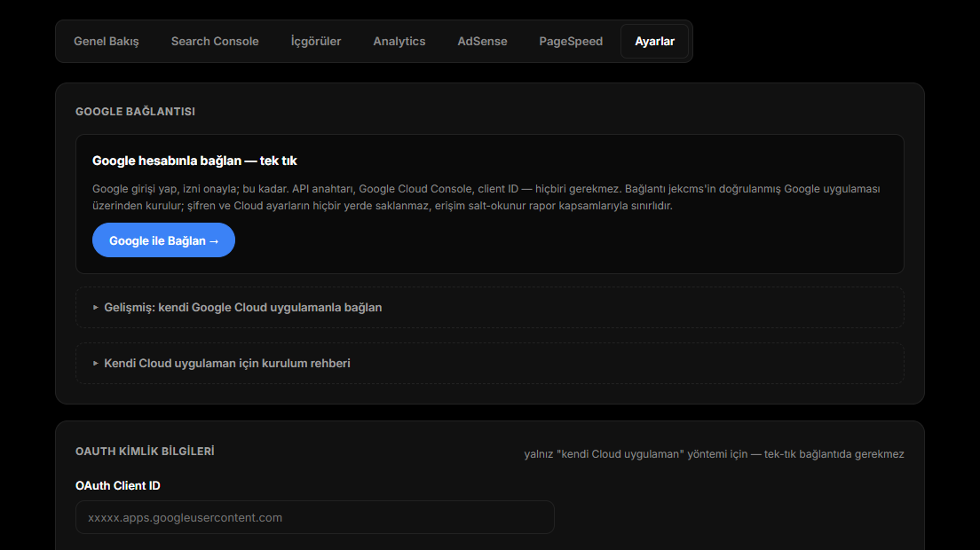Open the Genel Bakış tab
980x550 pixels.
[x=107, y=41]
